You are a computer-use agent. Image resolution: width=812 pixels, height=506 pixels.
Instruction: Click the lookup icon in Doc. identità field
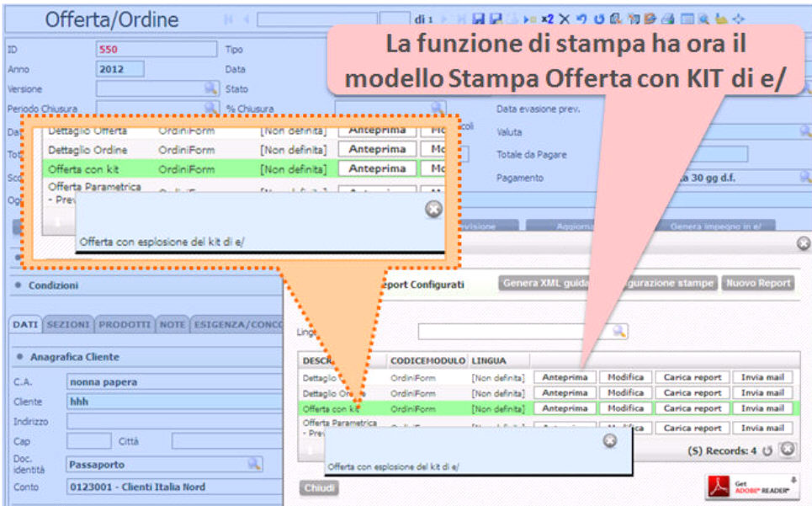252,464
